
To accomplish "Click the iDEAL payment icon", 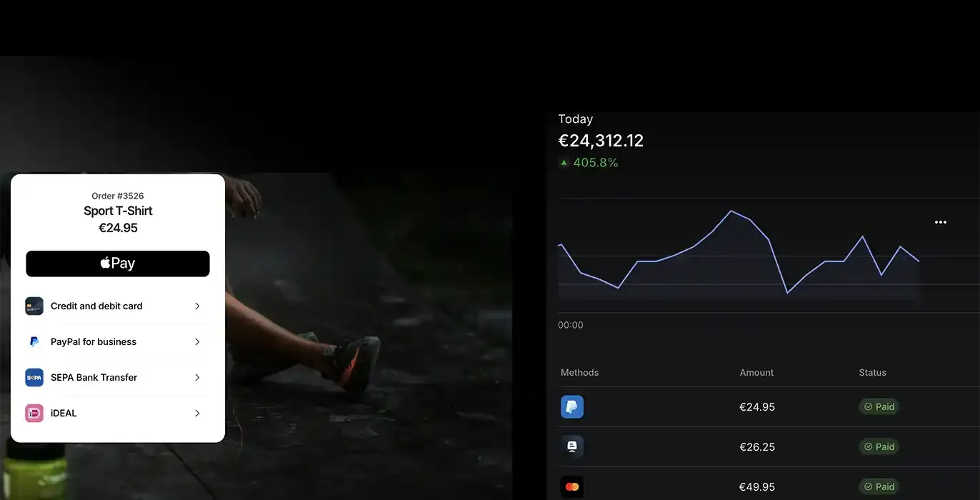I will click(34, 413).
